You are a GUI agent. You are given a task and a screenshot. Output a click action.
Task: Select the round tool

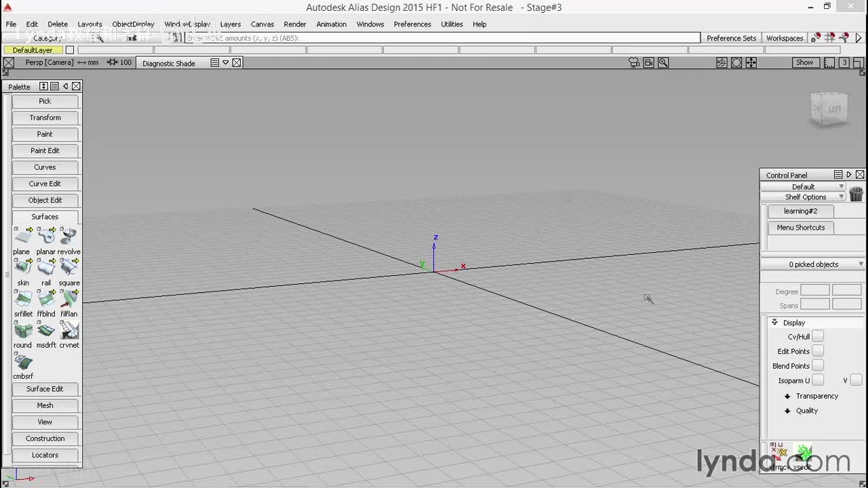click(23, 330)
